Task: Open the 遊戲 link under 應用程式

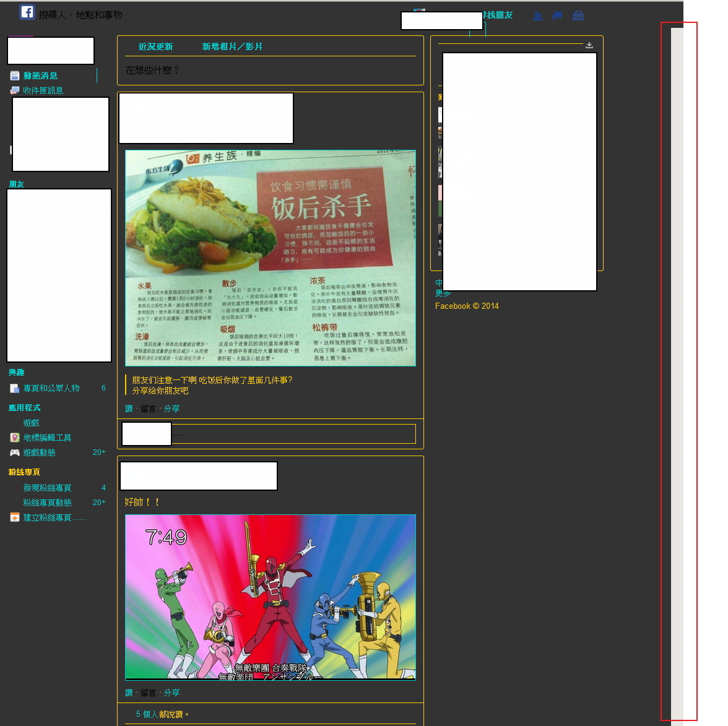Action: pyautogui.click(x=31, y=423)
